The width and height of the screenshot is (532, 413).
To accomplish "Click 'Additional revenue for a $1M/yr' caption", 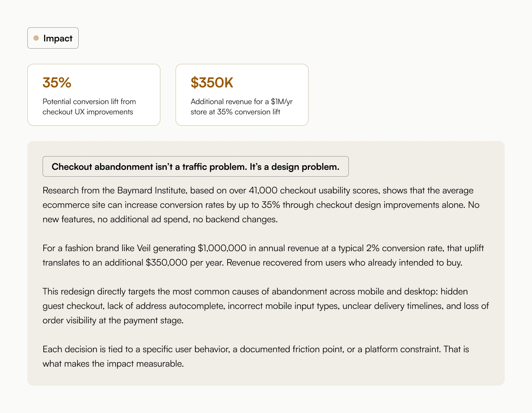I will (x=242, y=107).
